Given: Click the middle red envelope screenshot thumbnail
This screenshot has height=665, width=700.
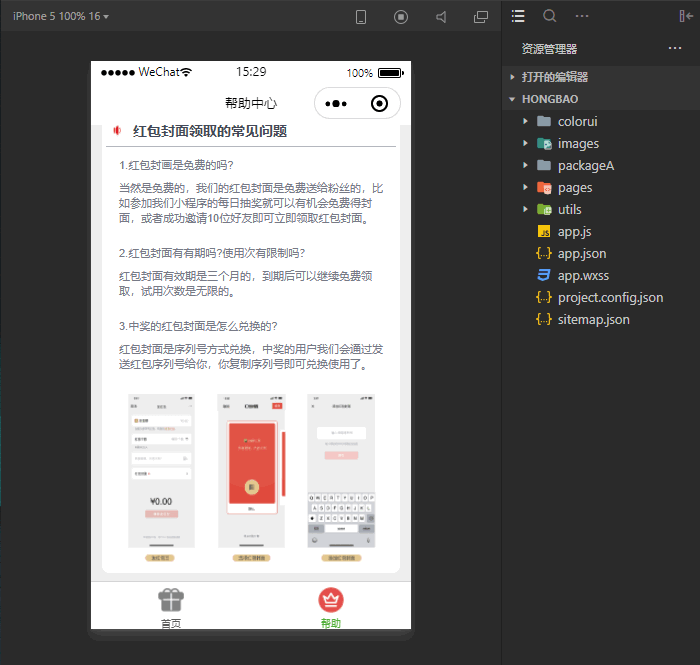Looking at the screenshot, I should [x=251, y=470].
